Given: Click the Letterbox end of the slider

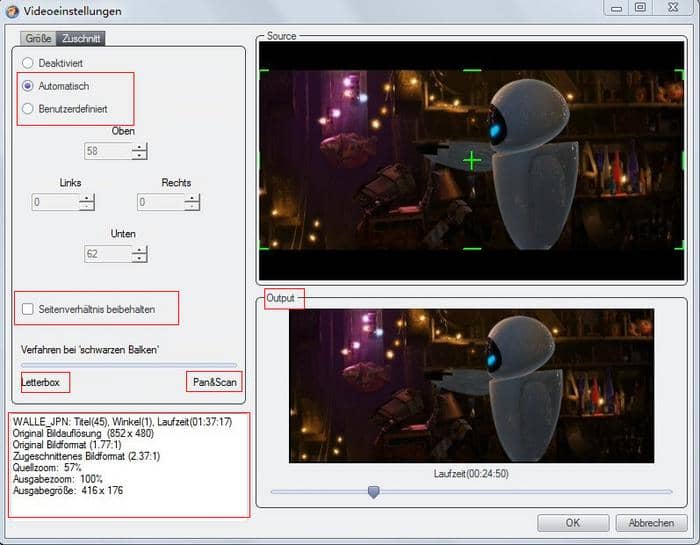Looking at the screenshot, I should [41, 383].
